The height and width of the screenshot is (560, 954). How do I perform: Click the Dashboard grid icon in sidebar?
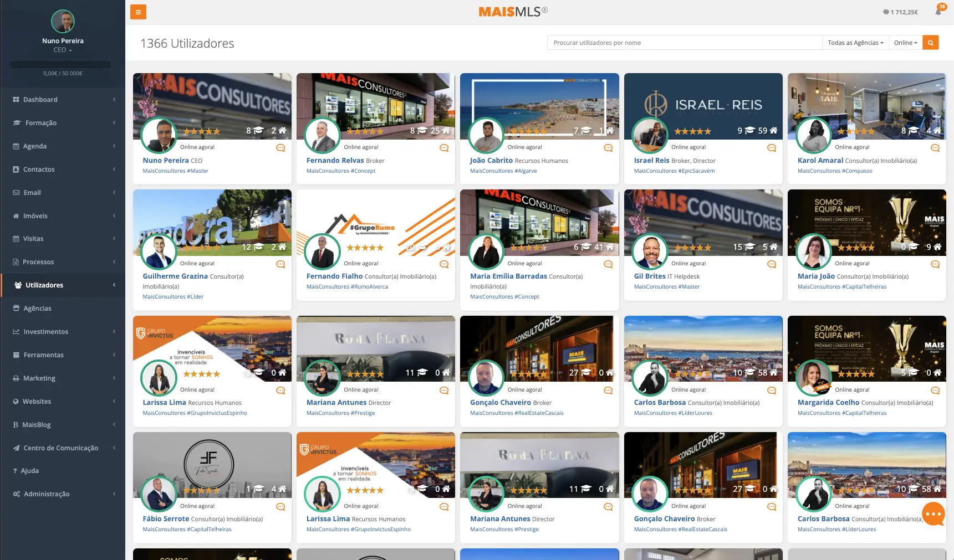tap(15, 99)
